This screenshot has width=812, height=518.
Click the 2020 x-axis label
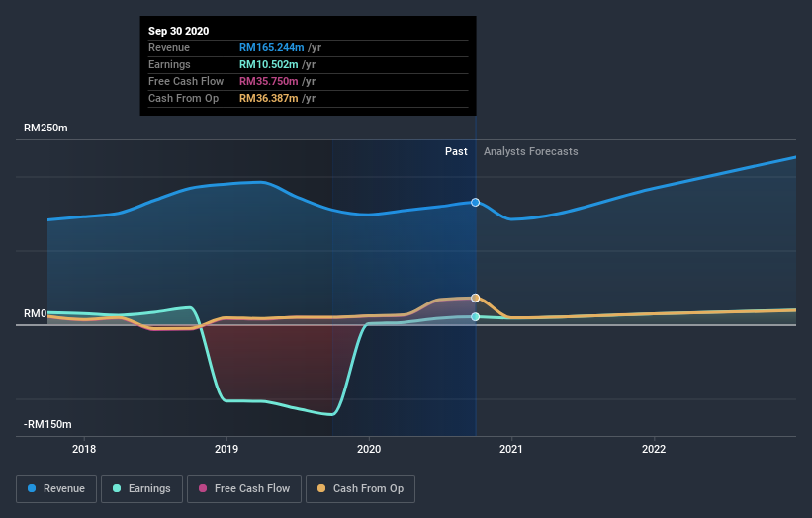(x=369, y=449)
